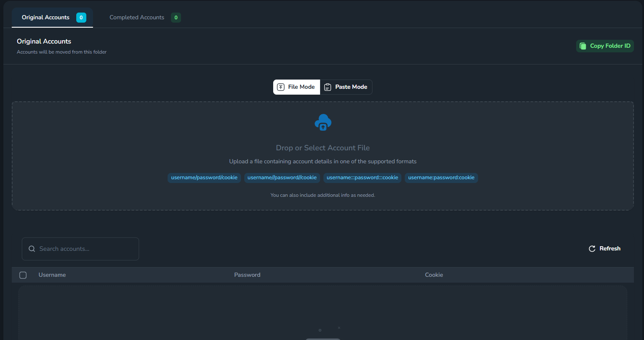Focus the Search accounts input field
Viewport: 644px width, 340px height.
[x=80, y=249]
